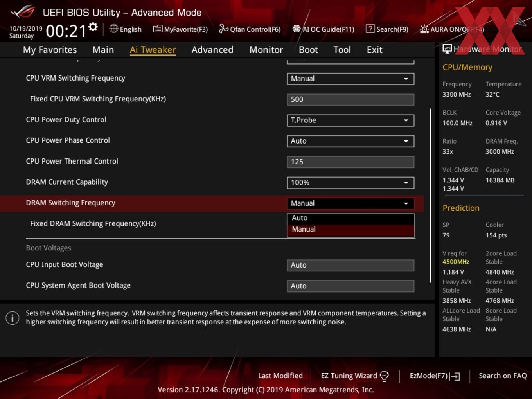This screenshot has width=532, height=399.
Task: Click the ROG logo icon
Action: tap(23, 12)
